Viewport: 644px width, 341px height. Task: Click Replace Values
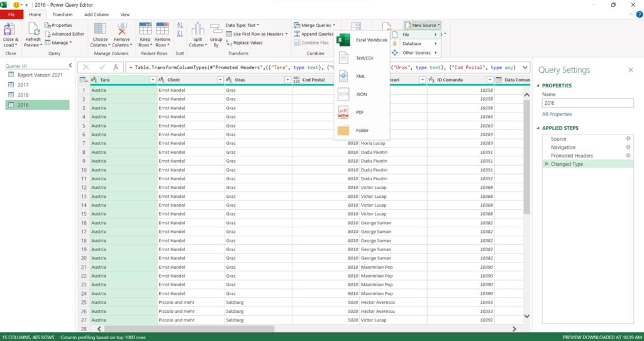245,43
